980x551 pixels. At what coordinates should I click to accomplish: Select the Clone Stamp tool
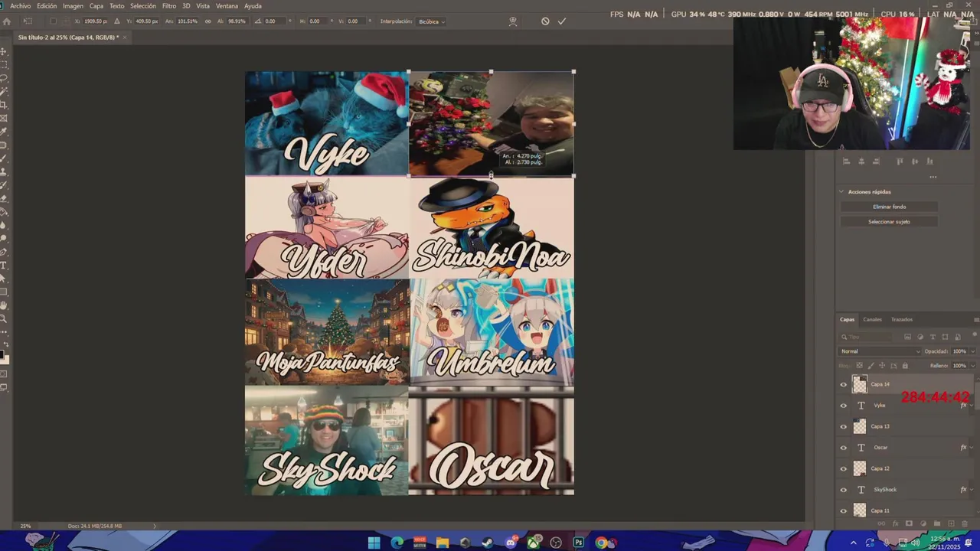coord(5,170)
